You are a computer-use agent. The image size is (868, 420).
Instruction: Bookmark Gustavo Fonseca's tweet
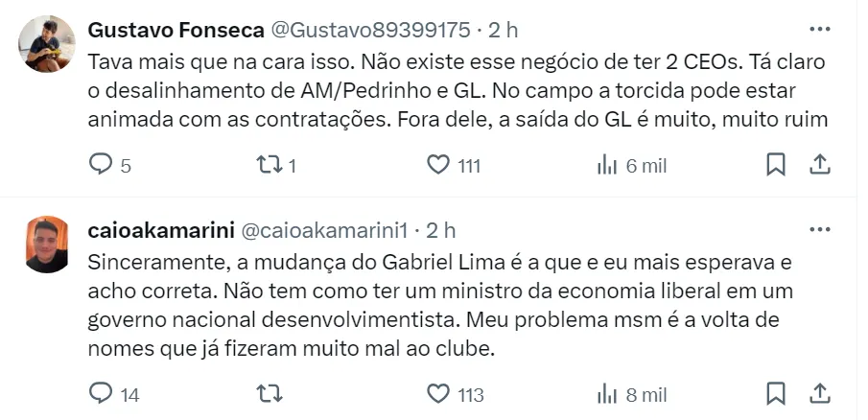776,165
